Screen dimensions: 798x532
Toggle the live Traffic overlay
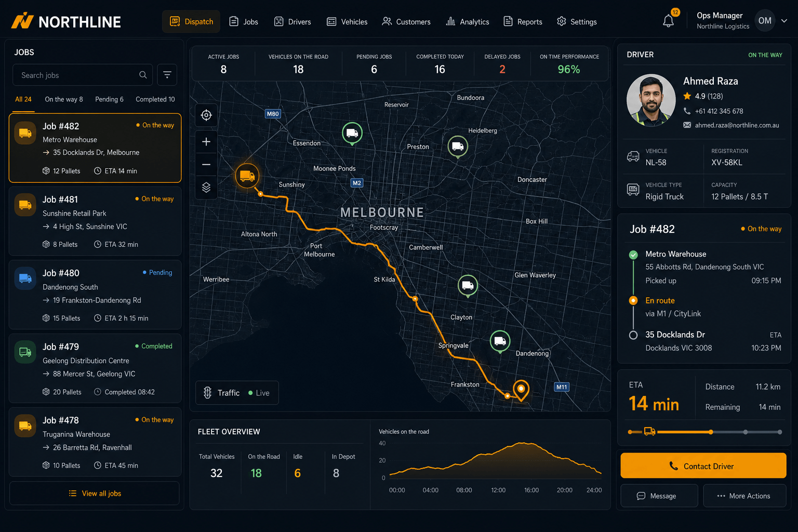point(237,393)
